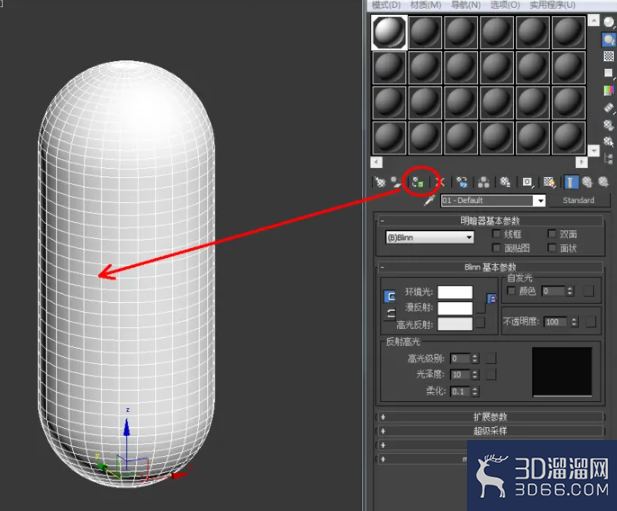
Task: Click the 高光反射 map button
Action: 480,323
